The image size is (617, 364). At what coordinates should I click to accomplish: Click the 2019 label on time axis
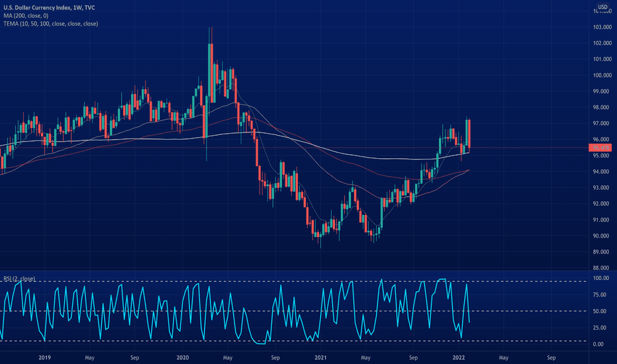coord(44,357)
